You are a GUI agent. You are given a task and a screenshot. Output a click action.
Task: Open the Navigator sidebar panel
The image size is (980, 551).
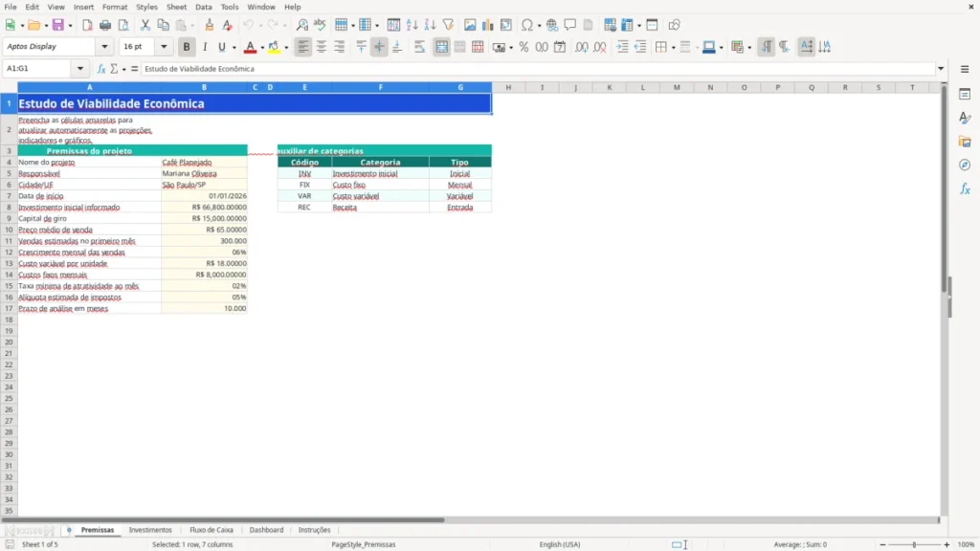pos(965,165)
